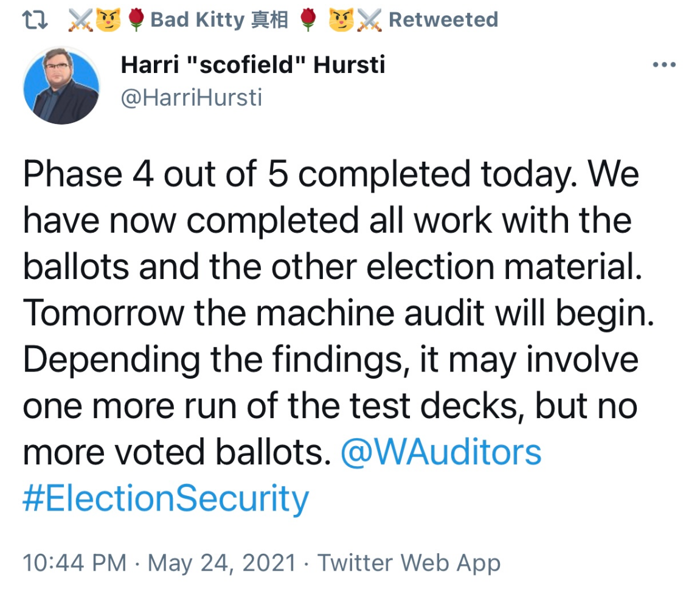The image size is (700, 589).
Task: Open the #ElectionSecurity hashtag
Action: click(x=165, y=499)
